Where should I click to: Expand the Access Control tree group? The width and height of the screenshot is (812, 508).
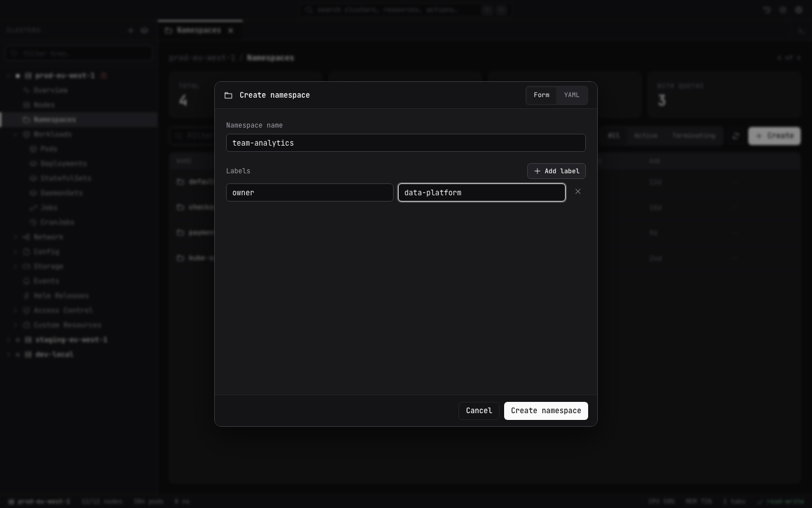[x=16, y=310]
